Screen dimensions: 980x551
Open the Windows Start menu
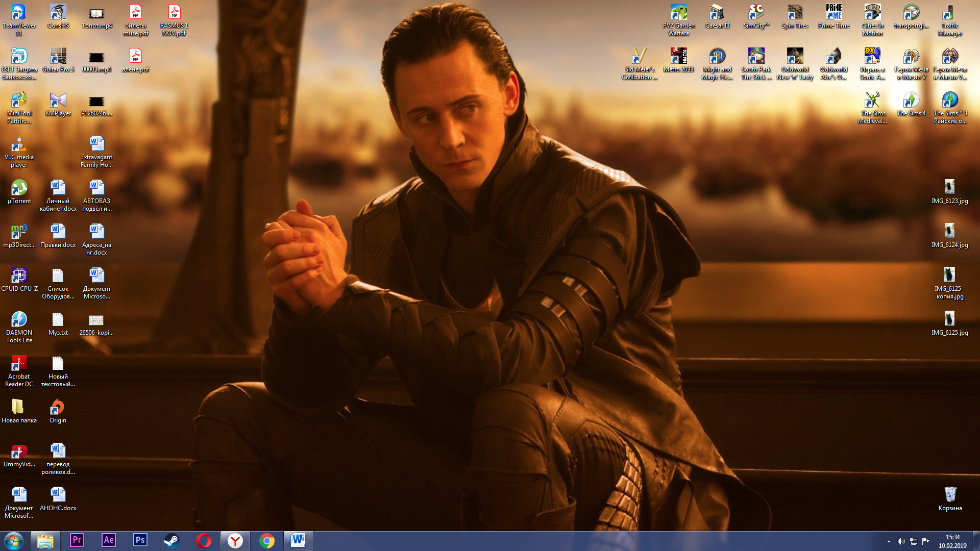point(14,541)
